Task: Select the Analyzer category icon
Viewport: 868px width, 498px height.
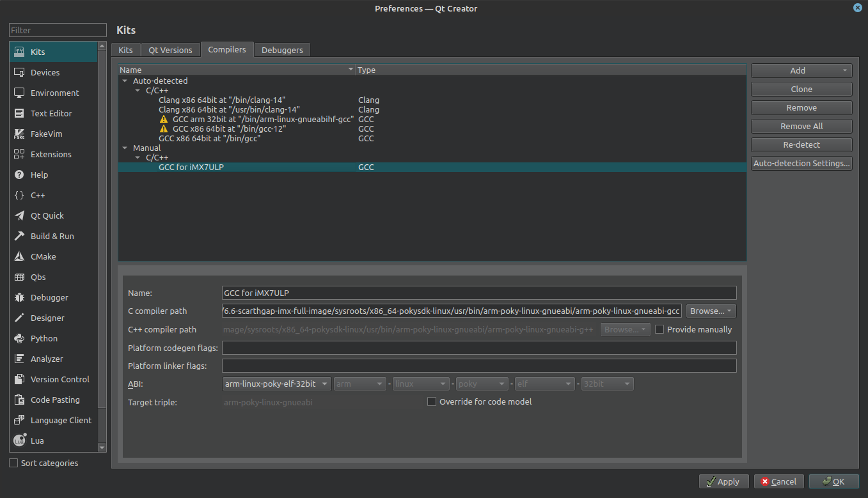Action: coord(19,359)
